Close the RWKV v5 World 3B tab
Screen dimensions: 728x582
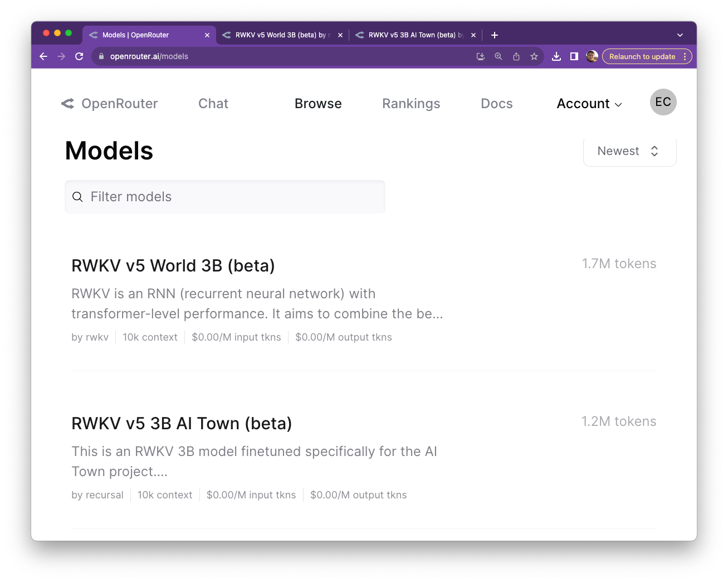point(340,35)
